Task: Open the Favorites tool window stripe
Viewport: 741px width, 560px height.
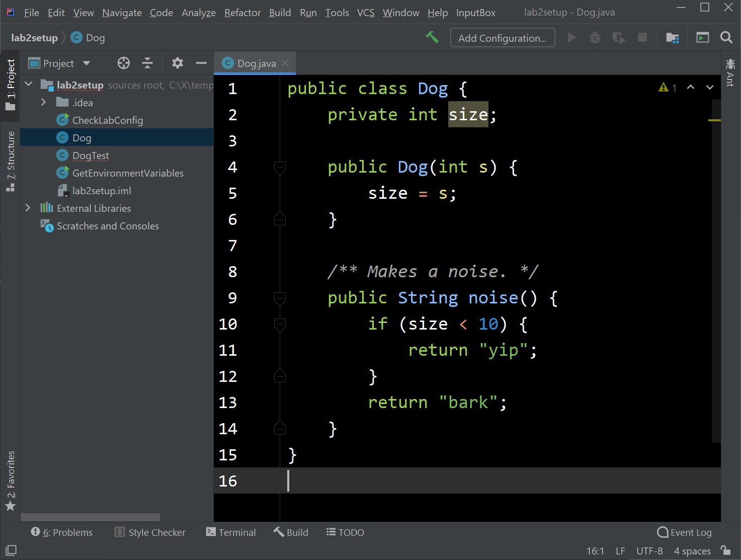Action: coord(11,481)
